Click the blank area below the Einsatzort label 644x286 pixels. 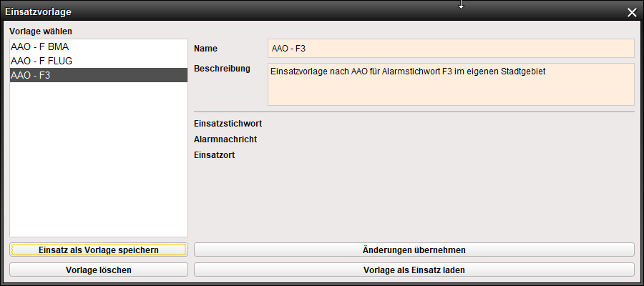coord(414,200)
